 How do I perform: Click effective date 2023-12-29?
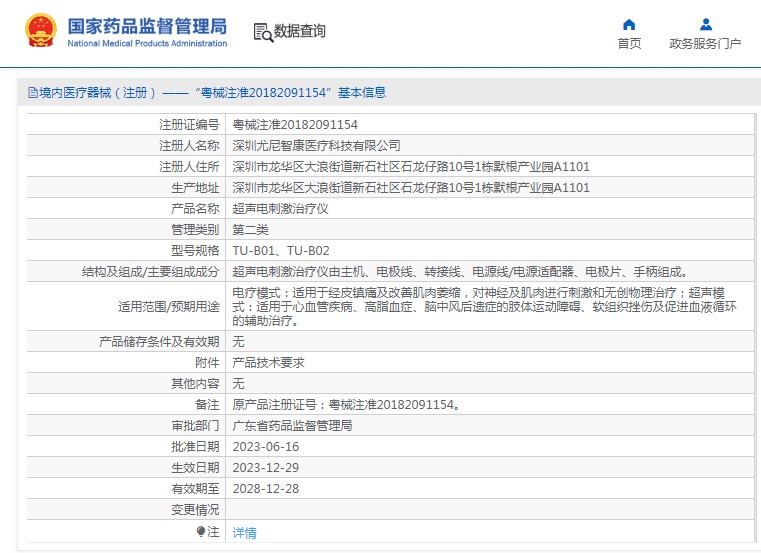265,468
